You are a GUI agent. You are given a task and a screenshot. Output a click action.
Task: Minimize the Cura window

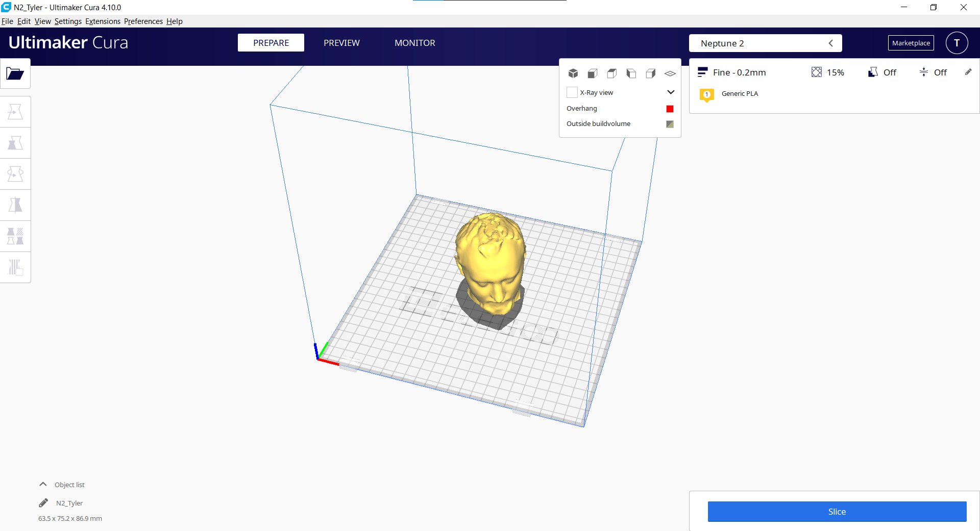coord(904,7)
